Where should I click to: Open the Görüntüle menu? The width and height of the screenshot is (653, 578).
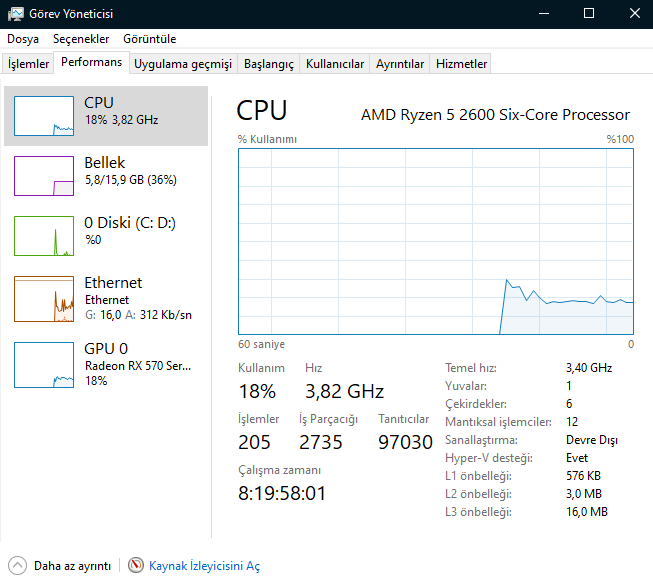tap(149, 39)
